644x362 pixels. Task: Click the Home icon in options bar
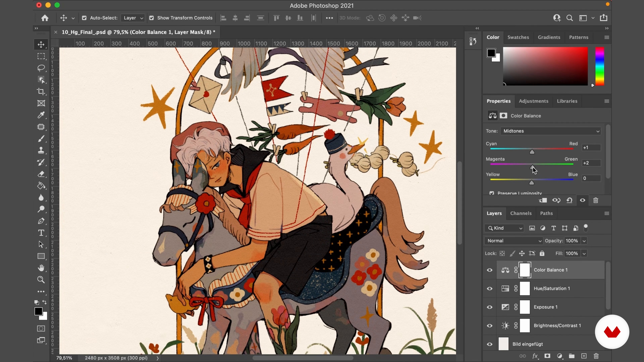click(45, 18)
